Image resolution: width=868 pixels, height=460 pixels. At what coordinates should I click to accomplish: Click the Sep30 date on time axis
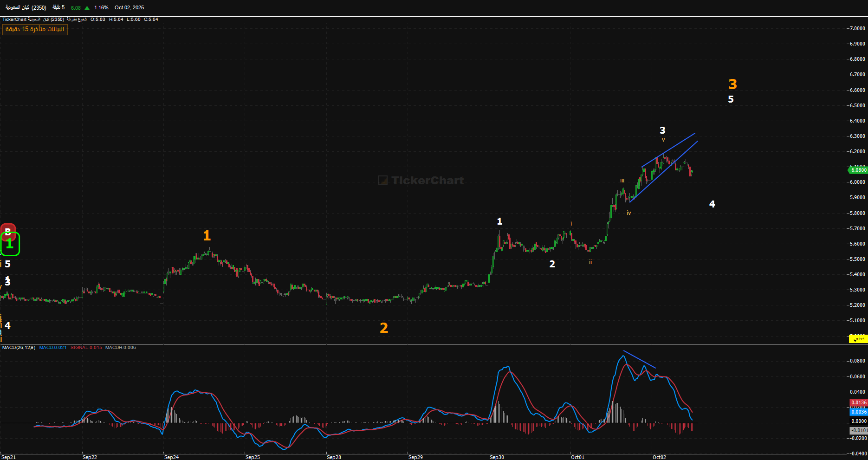tap(497, 457)
